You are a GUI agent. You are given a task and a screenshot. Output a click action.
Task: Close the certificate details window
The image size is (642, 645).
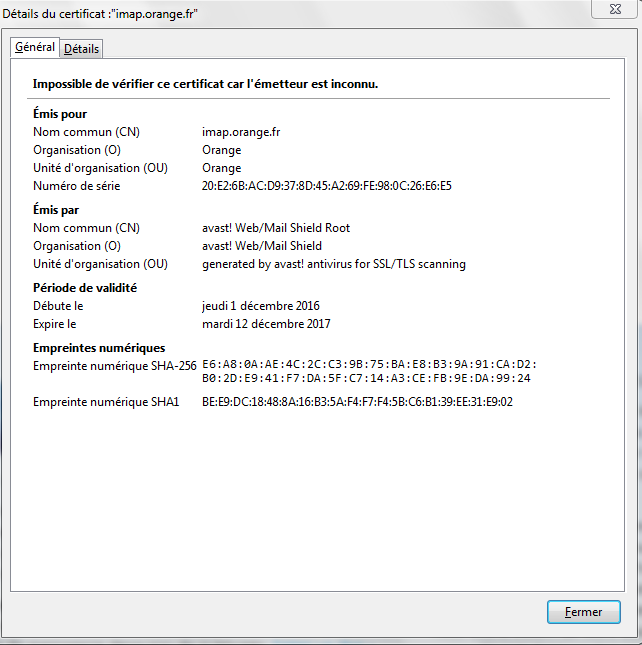tap(615, 9)
